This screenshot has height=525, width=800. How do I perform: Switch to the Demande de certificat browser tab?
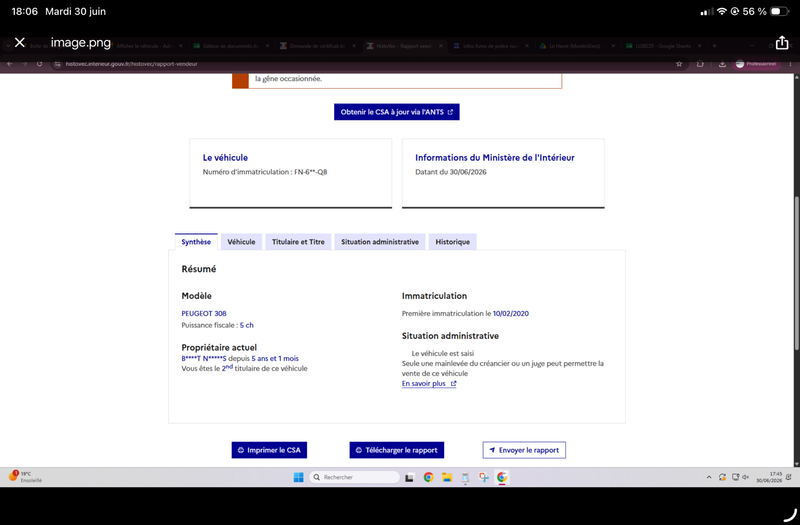click(317, 46)
